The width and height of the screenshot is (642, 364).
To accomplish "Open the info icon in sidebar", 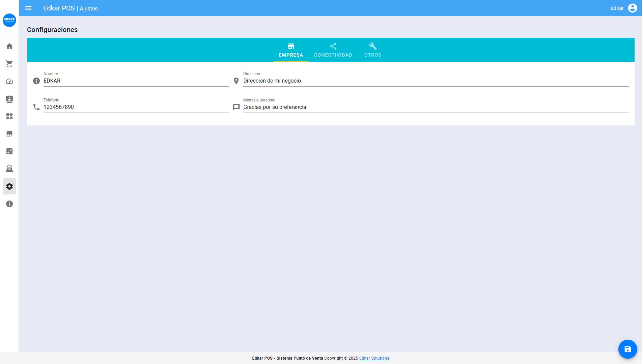I will point(9,204).
